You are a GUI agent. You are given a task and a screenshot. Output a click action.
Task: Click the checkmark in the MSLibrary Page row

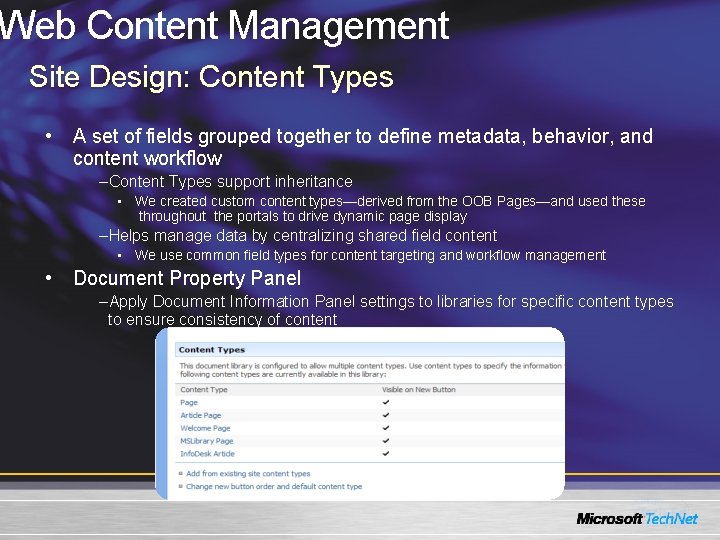coord(386,441)
